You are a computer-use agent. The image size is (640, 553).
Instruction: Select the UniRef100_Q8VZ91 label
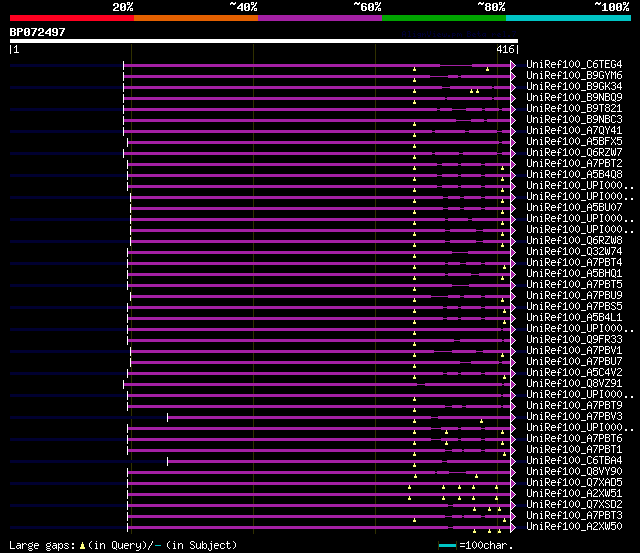pos(574,384)
